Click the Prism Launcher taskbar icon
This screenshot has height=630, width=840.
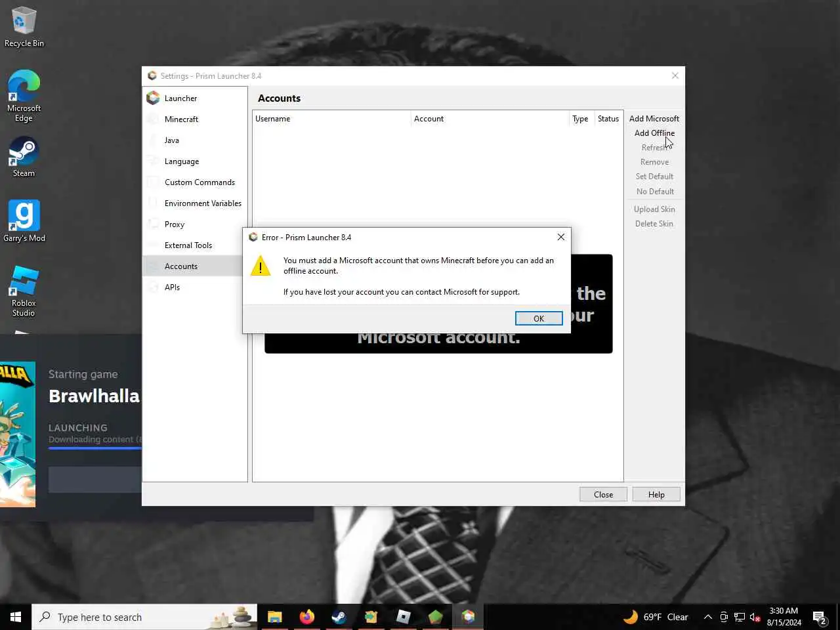[468, 617]
